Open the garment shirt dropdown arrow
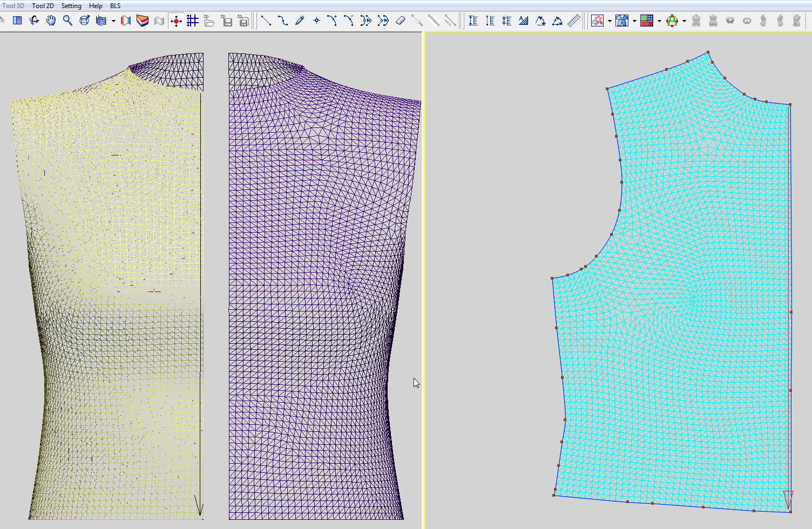 (634, 21)
